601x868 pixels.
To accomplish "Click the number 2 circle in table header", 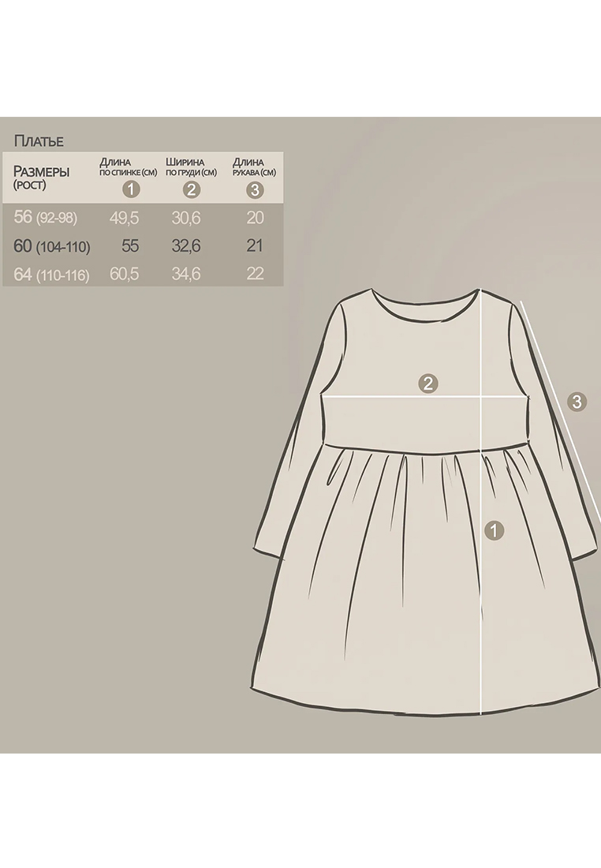I will (x=192, y=189).
